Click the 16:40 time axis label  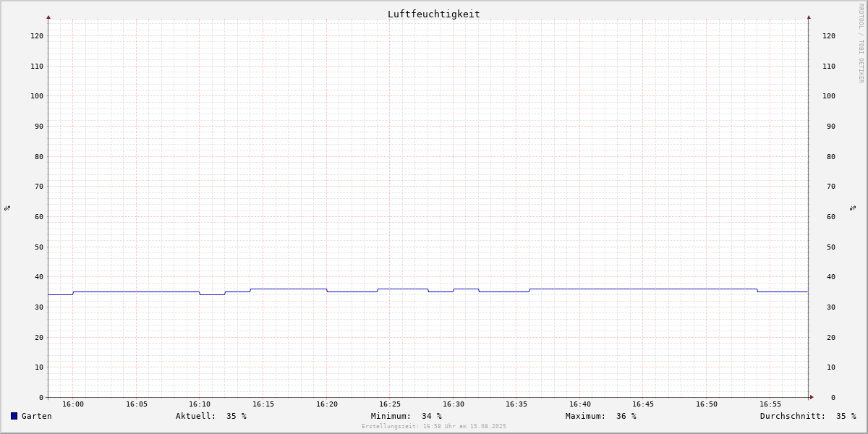pos(580,404)
